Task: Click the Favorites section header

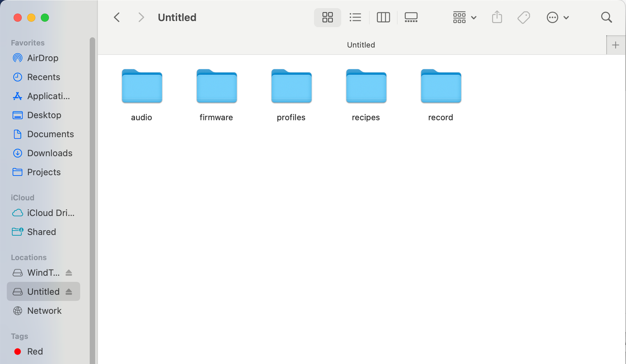Action: 28,43
